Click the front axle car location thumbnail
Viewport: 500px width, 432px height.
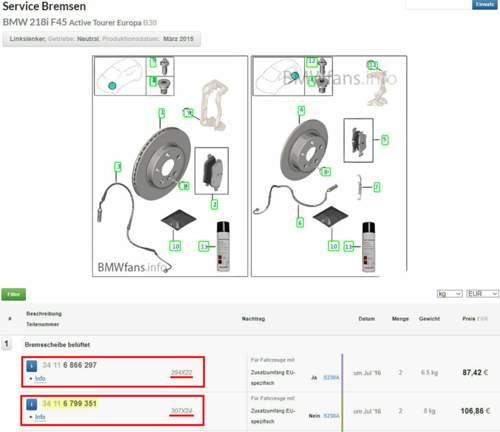pos(120,76)
